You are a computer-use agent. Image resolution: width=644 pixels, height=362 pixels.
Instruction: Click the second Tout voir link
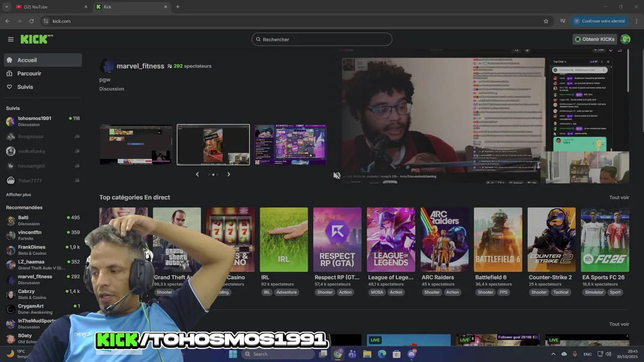point(619,324)
